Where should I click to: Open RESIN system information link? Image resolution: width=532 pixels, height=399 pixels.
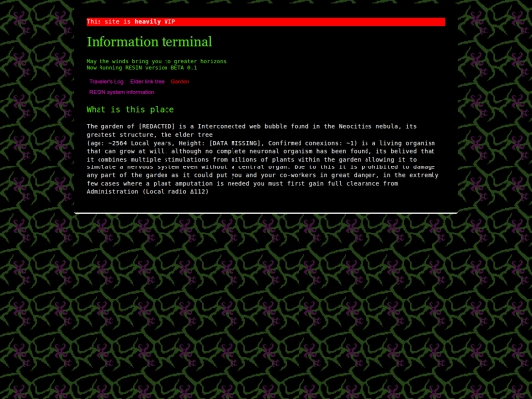[x=121, y=92]
